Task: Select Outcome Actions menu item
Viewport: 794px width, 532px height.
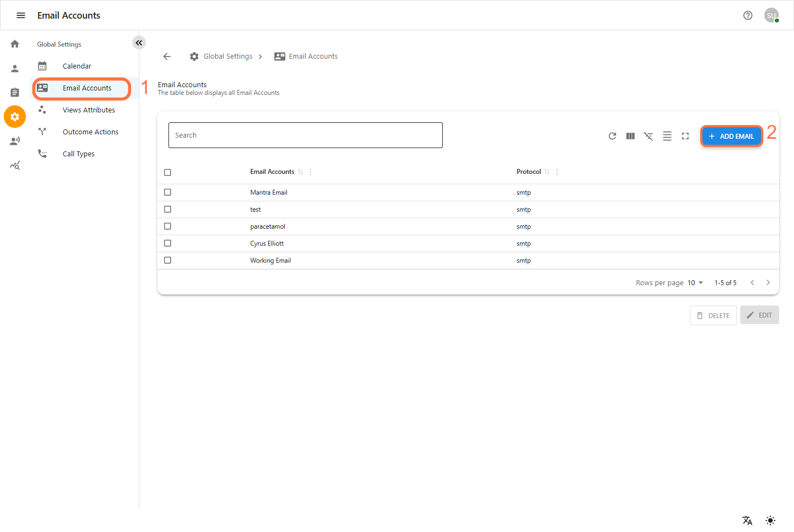Action: click(x=91, y=132)
